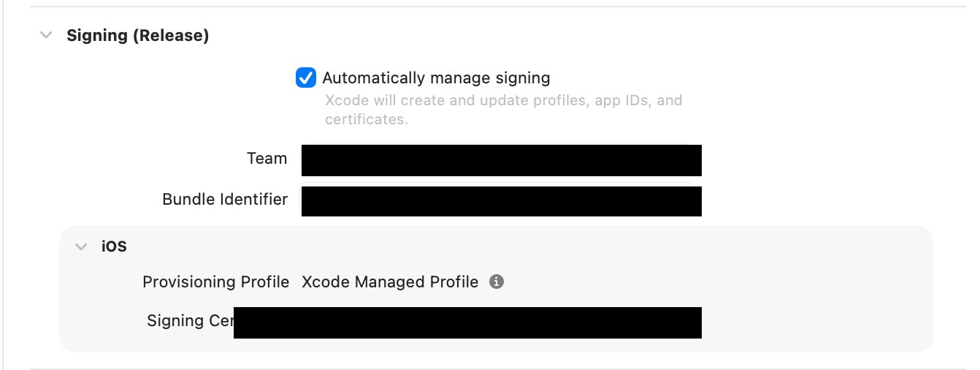This screenshot has height=370, width=980.
Task: Open the redacted Team selection popup
Action: click(x=501, y=160)
